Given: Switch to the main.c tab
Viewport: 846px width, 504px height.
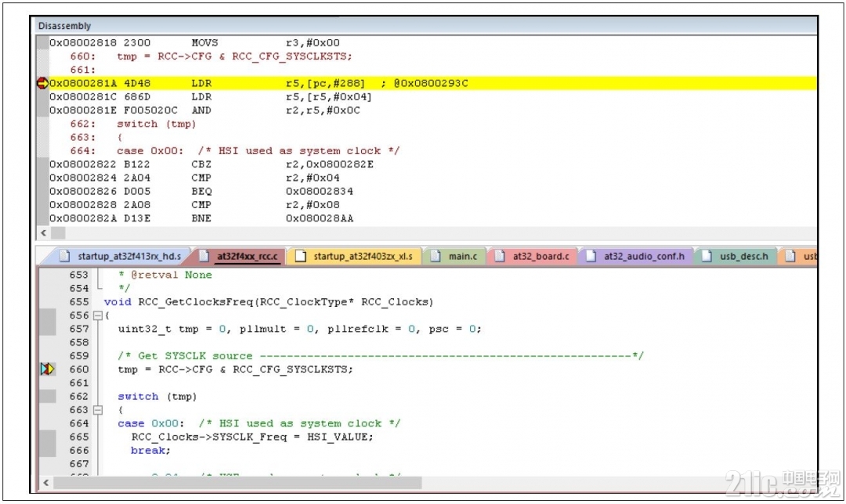Looking at the screenshot, I should tap(455, 256).
